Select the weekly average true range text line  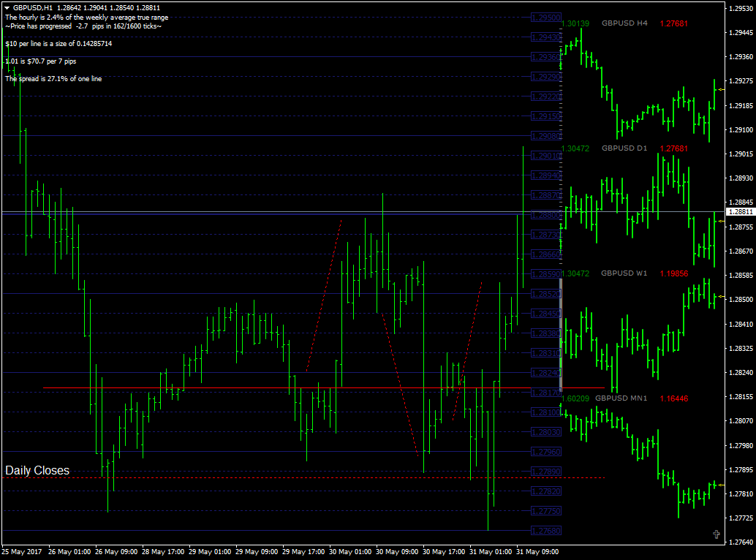tap(87, 18)
